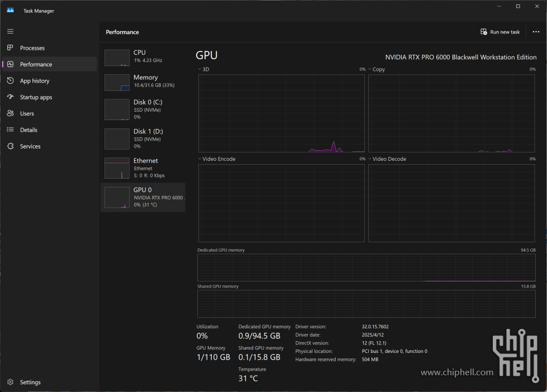
Task: Click the large 'GPU' heading
Action: pyautogui.click(x=207, y=55)
